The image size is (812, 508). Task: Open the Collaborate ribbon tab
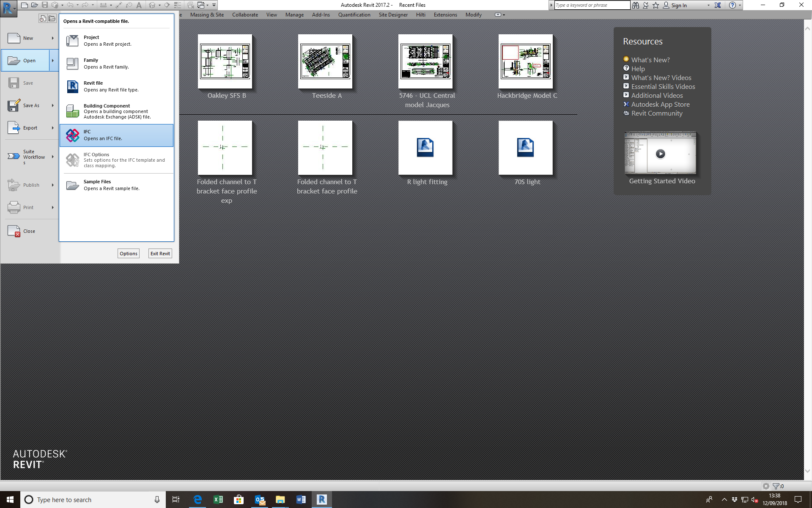245,15
